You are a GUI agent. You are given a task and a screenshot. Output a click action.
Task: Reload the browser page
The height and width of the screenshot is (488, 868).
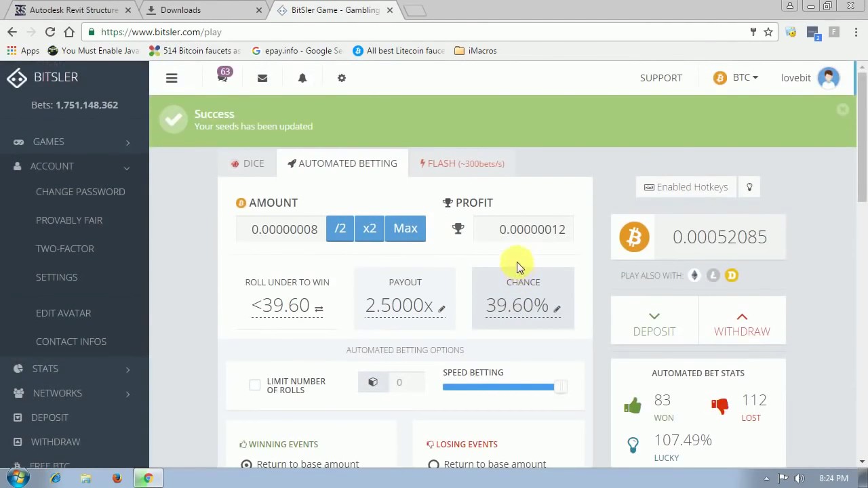[x=50, y=32]
